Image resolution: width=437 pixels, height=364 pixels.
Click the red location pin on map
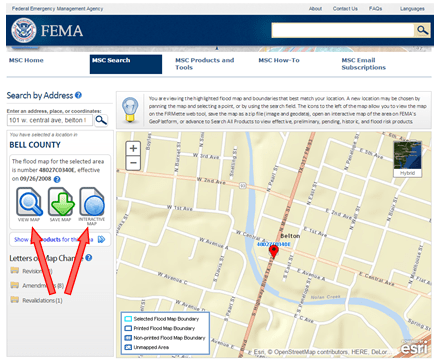274,251
